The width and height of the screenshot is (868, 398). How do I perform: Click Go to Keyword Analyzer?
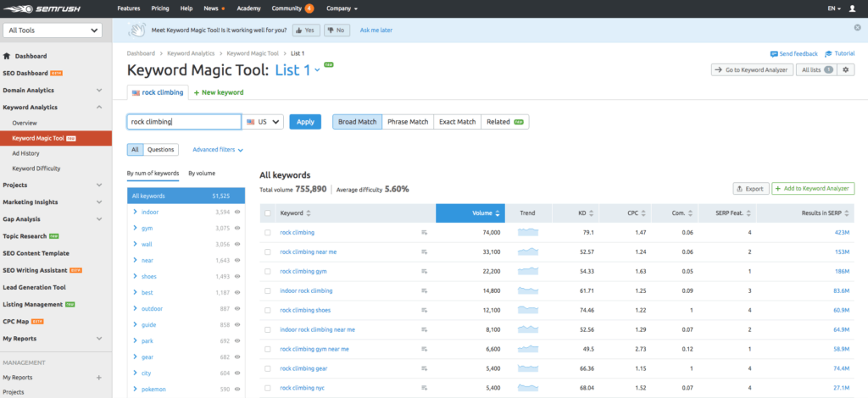tap(753, 69)
